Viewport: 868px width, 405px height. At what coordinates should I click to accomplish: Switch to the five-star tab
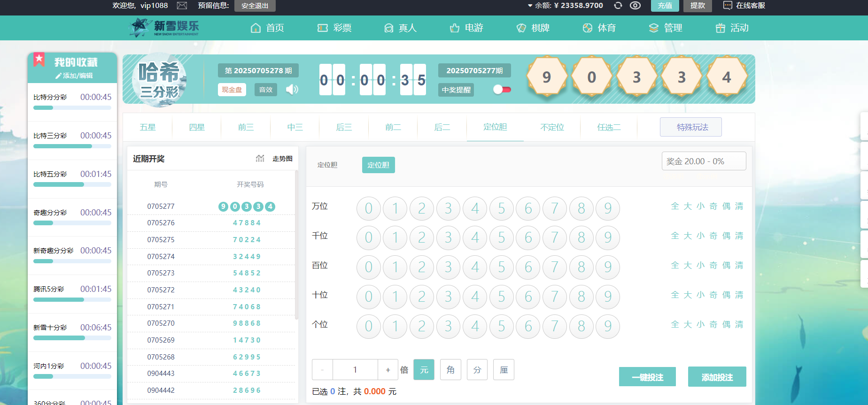(x=147, y=127)
